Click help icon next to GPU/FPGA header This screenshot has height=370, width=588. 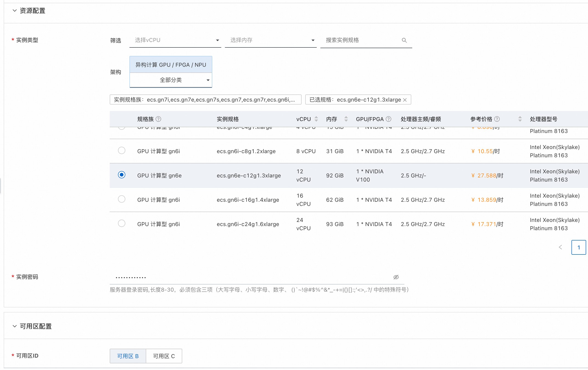pos(389,119)
